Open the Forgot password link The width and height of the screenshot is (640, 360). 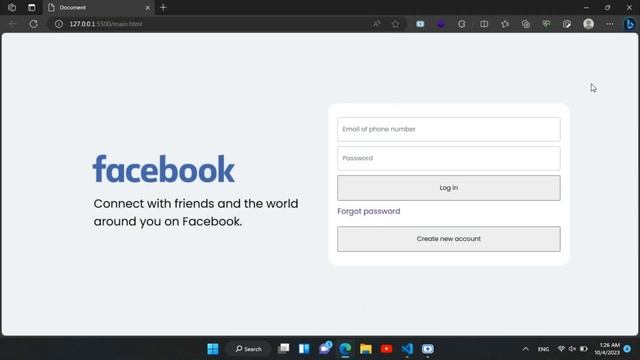(369, 211)
